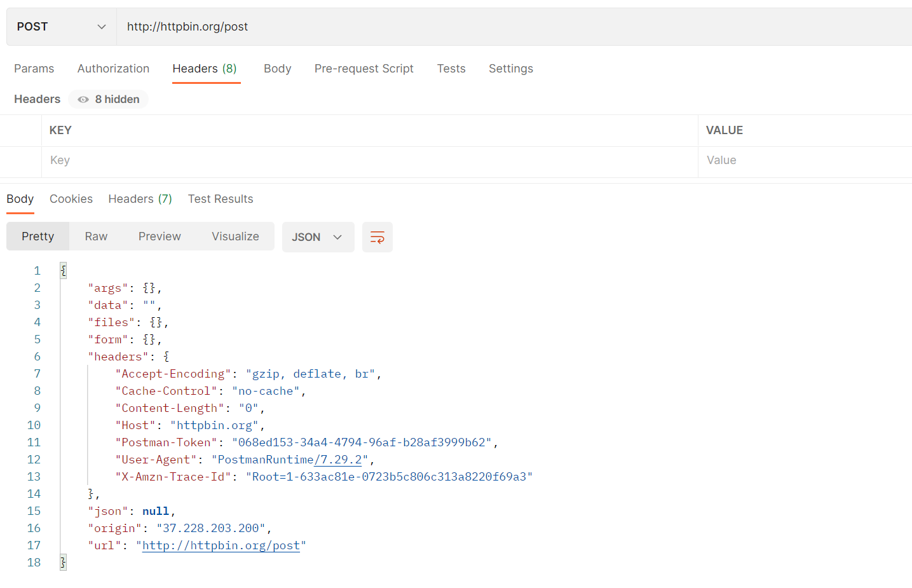Open the Tests tab
Image resolution: width=912 pixels, height=588 pixels.
click(x=451, y=69)
